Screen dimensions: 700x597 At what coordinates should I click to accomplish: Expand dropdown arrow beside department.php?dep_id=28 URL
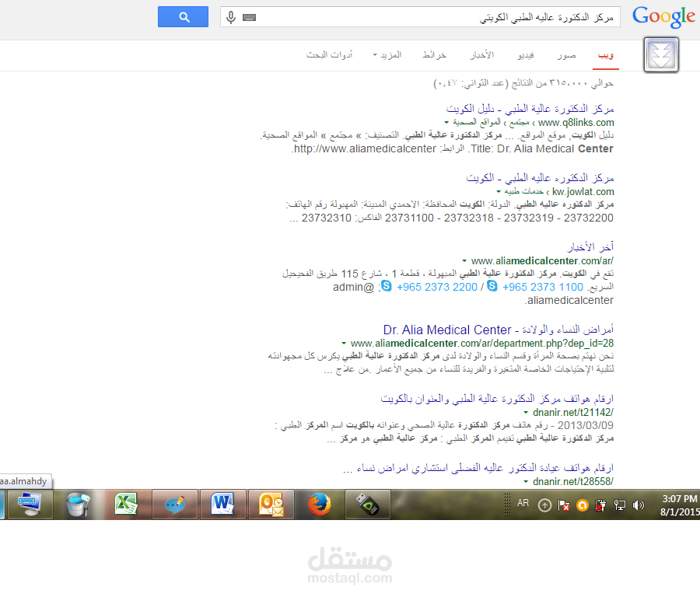pyautogui.click(x=344, y=343)
